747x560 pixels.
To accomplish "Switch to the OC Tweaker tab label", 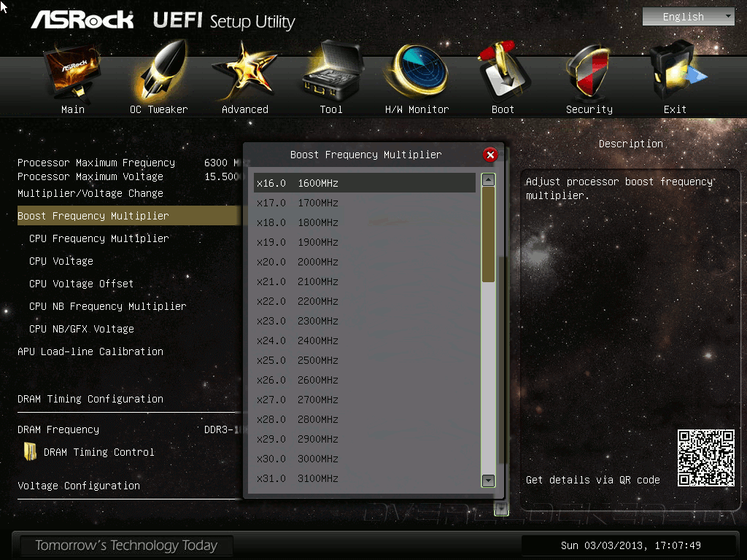I will tap(158, 109).
